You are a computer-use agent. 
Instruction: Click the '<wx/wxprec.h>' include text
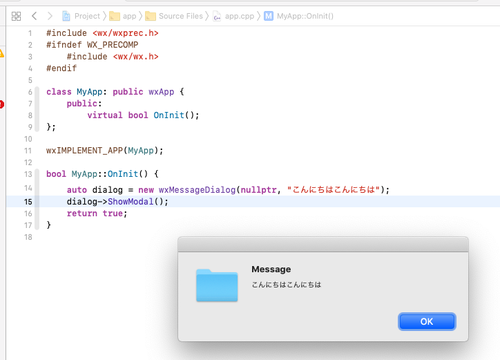coord(125,33)
